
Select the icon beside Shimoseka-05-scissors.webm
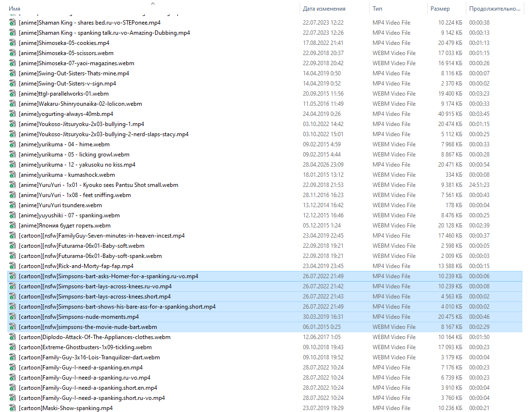click(13, 53)
